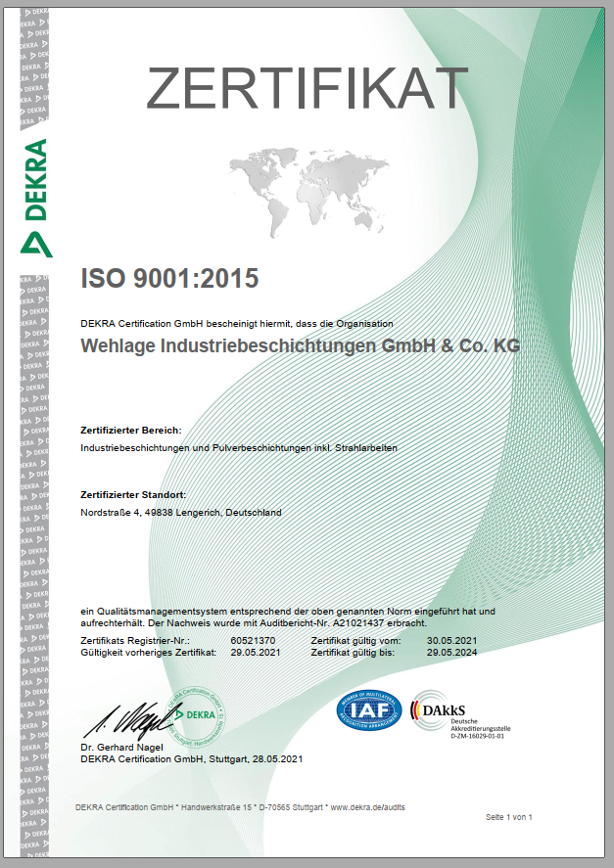Click the scope text 'Industriebeschichtungen und Pulverbeschichtungen'

[x=196, y=448]
